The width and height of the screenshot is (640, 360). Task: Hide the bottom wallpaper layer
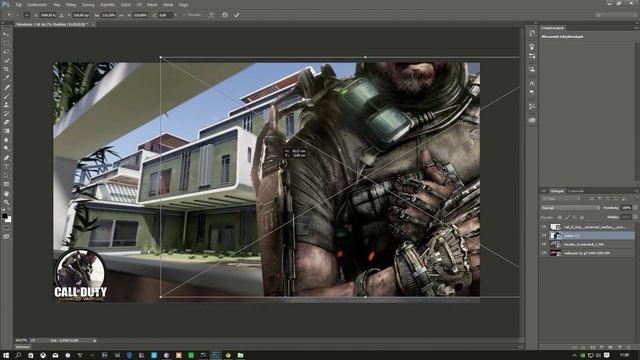(x=544, y=253)
